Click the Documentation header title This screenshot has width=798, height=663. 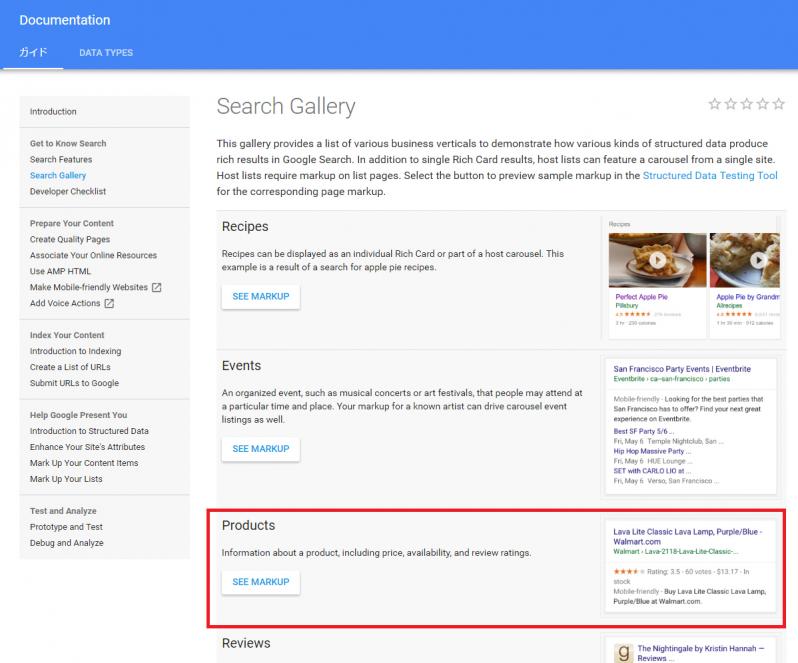65,20
